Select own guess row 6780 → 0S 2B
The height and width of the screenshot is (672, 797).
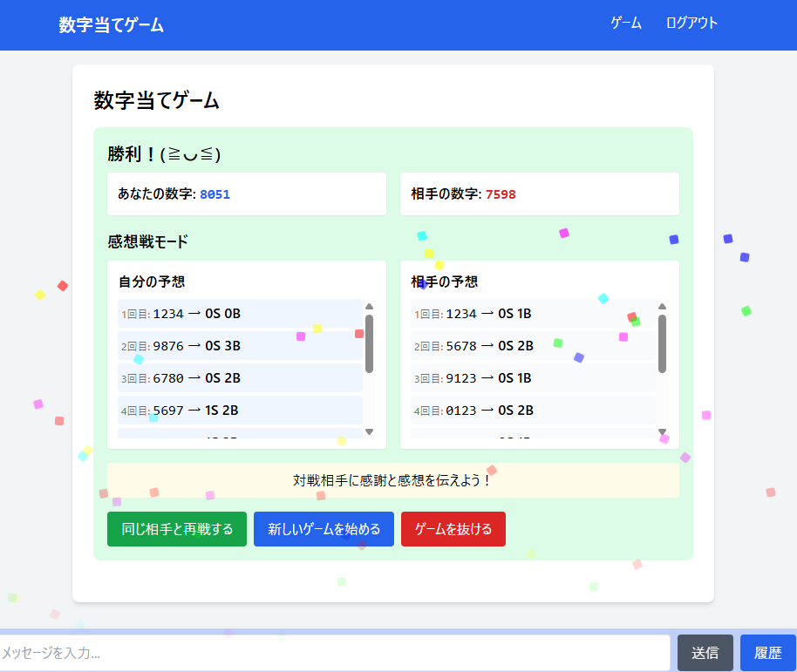click(x=240, y=378)
